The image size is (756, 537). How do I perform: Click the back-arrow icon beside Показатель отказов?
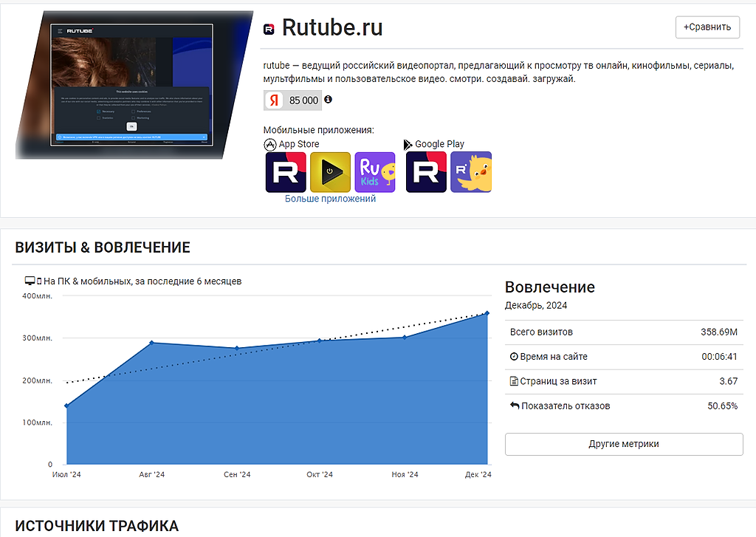point(515,406)
